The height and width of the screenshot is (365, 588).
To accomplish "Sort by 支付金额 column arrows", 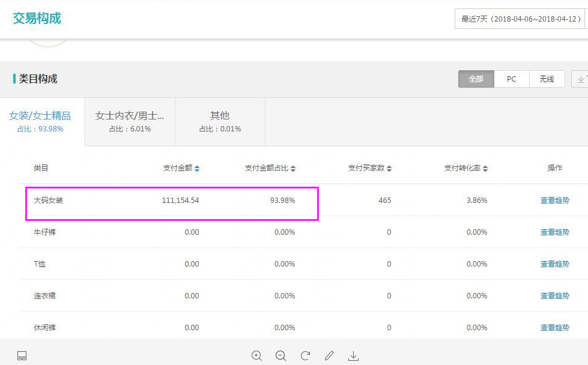I will click(x=197, y=169).
